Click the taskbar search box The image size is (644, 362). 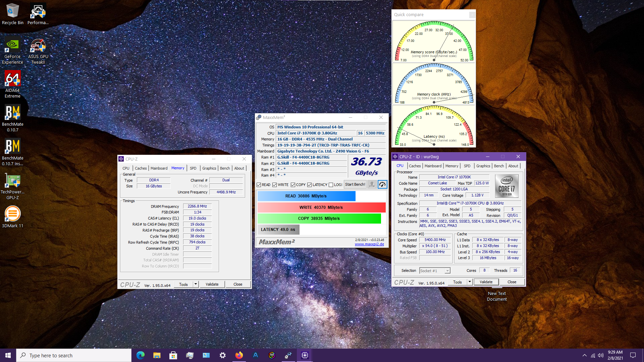(x=74, y=355)
